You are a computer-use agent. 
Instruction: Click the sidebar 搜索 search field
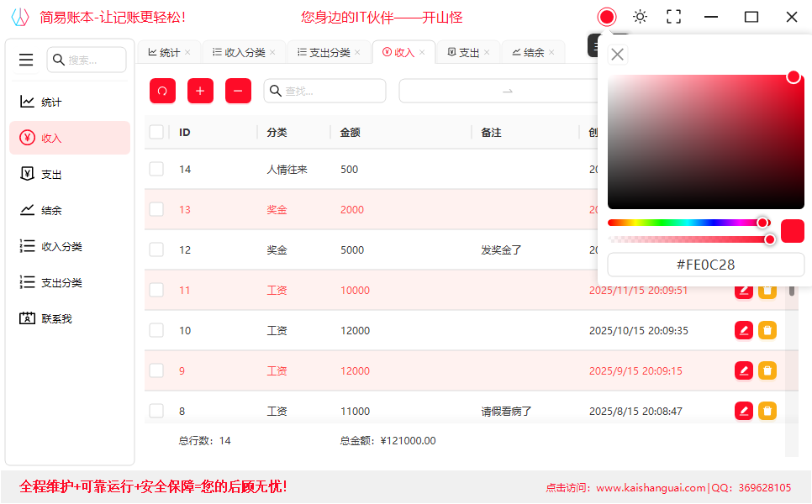(87, 60)
